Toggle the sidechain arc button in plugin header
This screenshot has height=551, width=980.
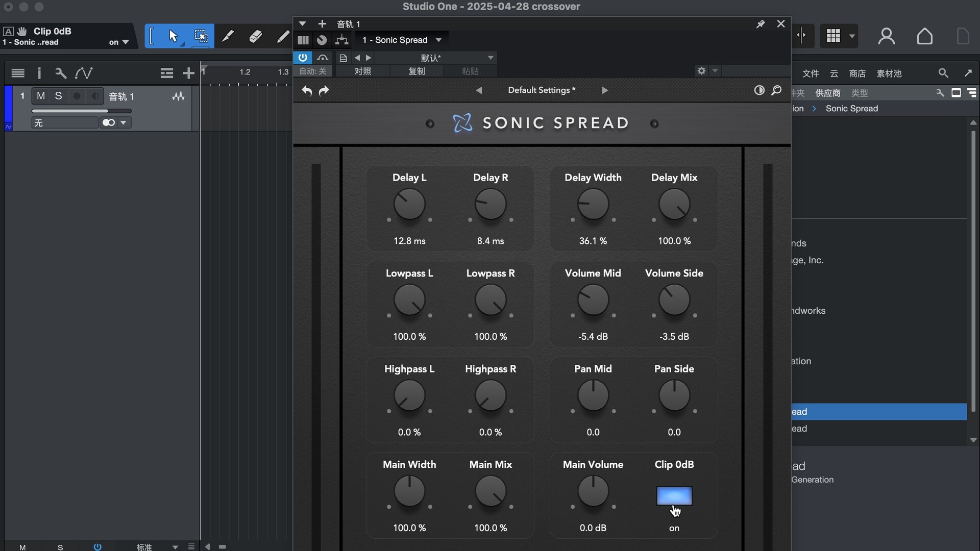pos(323,58)
